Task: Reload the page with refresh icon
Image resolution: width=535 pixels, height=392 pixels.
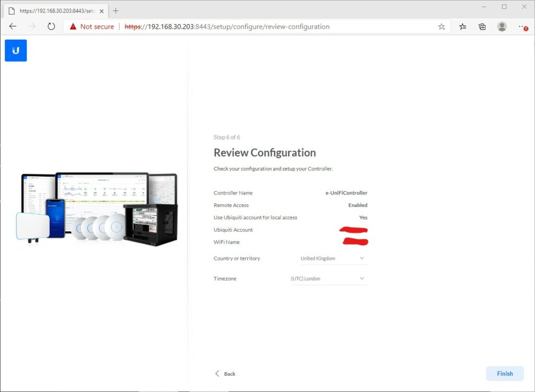Action: 51,26
